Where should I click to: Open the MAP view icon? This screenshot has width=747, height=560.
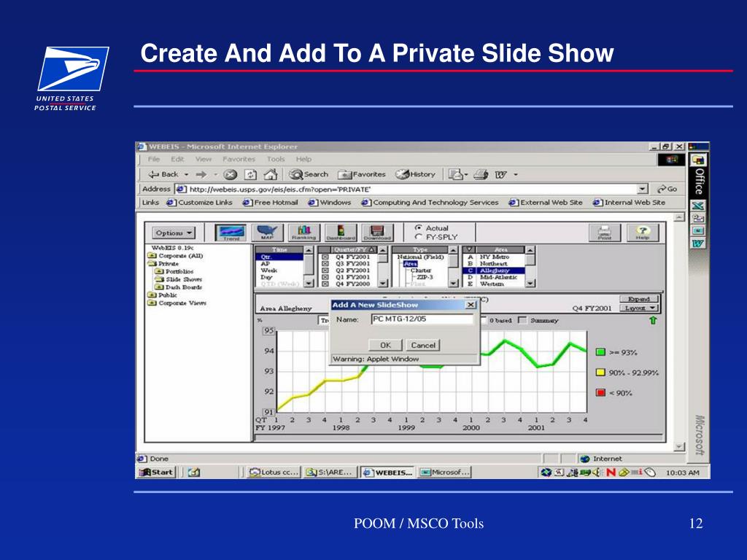[266, 233]
